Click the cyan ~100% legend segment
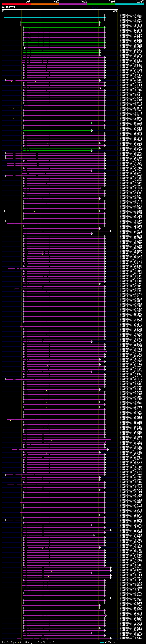The image size is (146, 644). click(129, 4)
